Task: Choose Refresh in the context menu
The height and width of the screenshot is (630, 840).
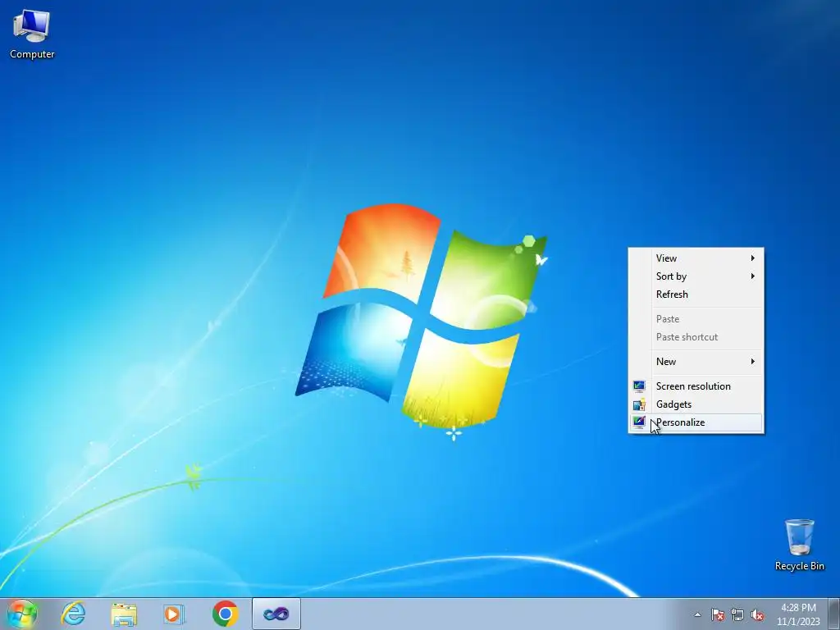Action: [696, 294]
